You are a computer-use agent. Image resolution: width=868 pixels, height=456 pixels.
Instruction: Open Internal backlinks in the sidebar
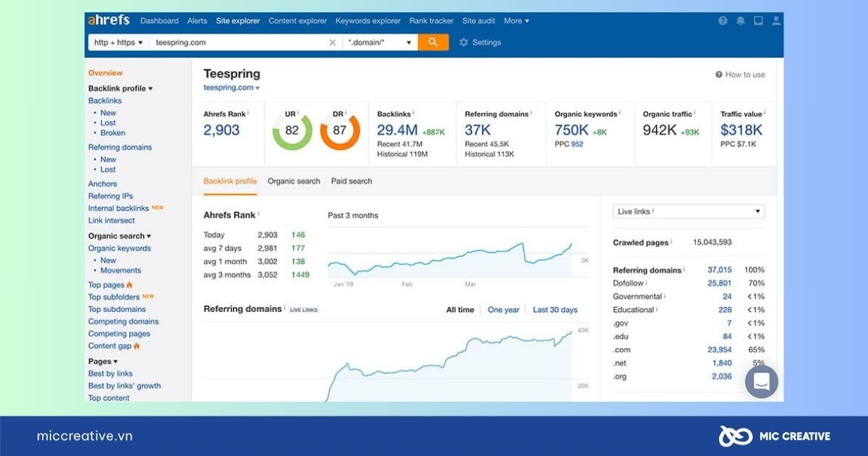pyautogui.click(x=119, y=208)
